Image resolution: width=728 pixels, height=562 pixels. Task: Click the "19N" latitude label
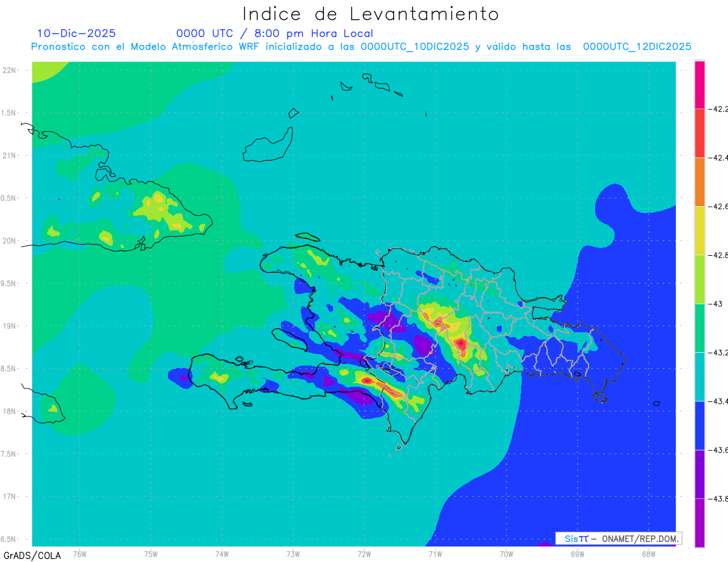10,326
